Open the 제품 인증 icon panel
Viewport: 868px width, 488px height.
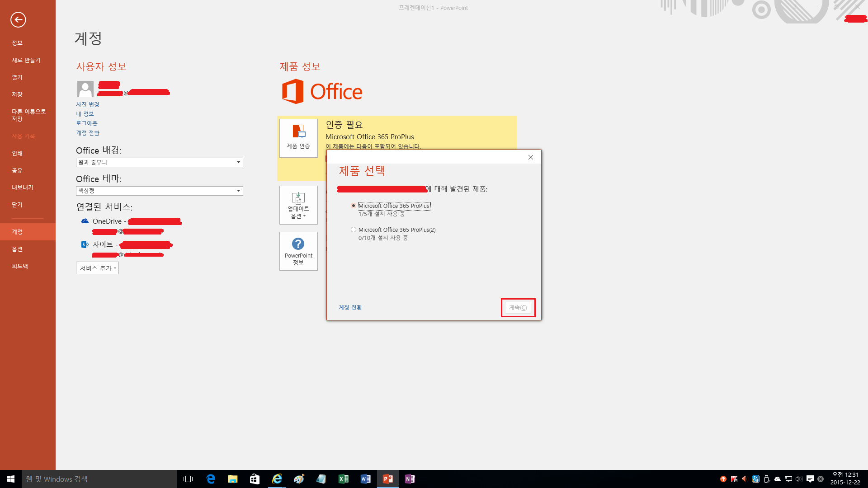[298, 137]
